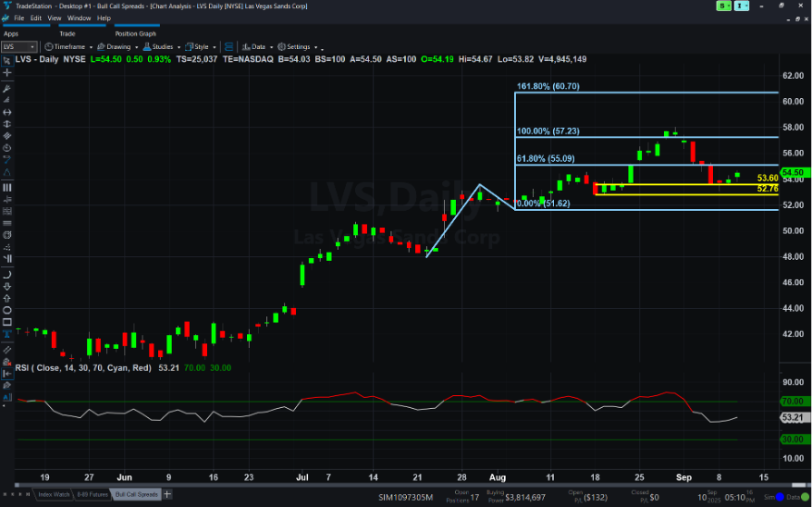This screenshot has height=507, width=812.
Task: Click the Open P/L ($132) value
Action: tap(595, 498)
